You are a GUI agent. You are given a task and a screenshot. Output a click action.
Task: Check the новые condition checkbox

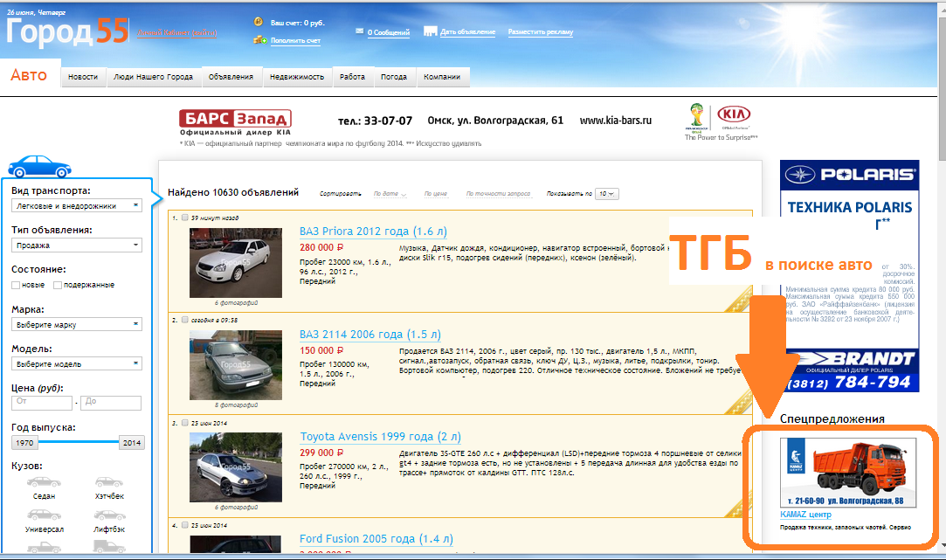click(x=16, y=285)
